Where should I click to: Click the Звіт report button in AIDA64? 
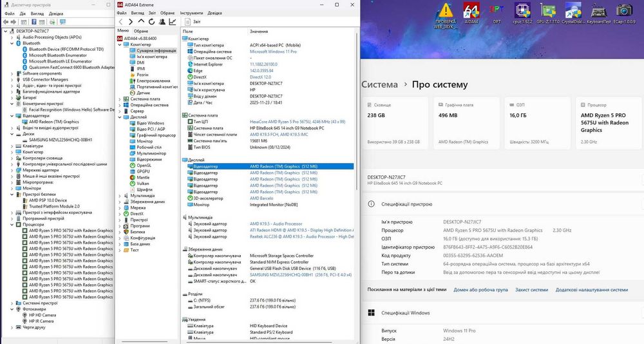(193, 22)
